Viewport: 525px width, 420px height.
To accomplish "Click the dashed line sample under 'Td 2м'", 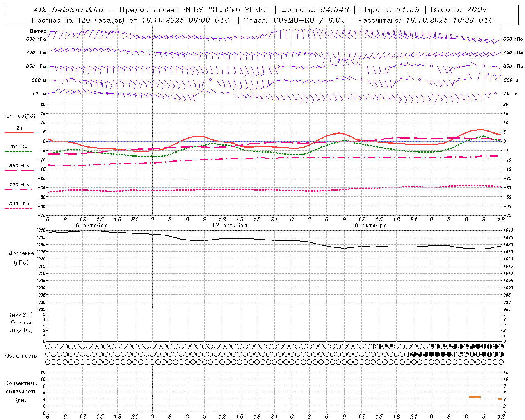I will (18, 152).
